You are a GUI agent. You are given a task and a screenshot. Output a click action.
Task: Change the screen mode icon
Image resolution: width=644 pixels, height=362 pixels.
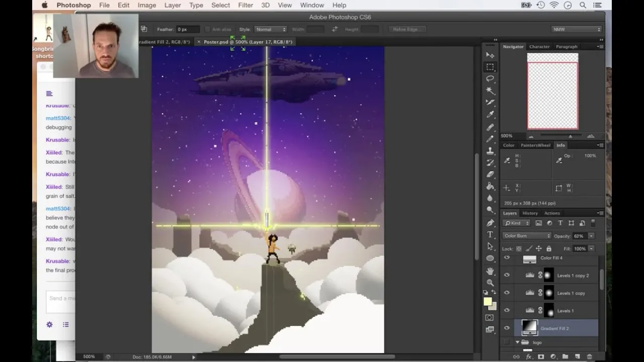click(x=490, y=330)
